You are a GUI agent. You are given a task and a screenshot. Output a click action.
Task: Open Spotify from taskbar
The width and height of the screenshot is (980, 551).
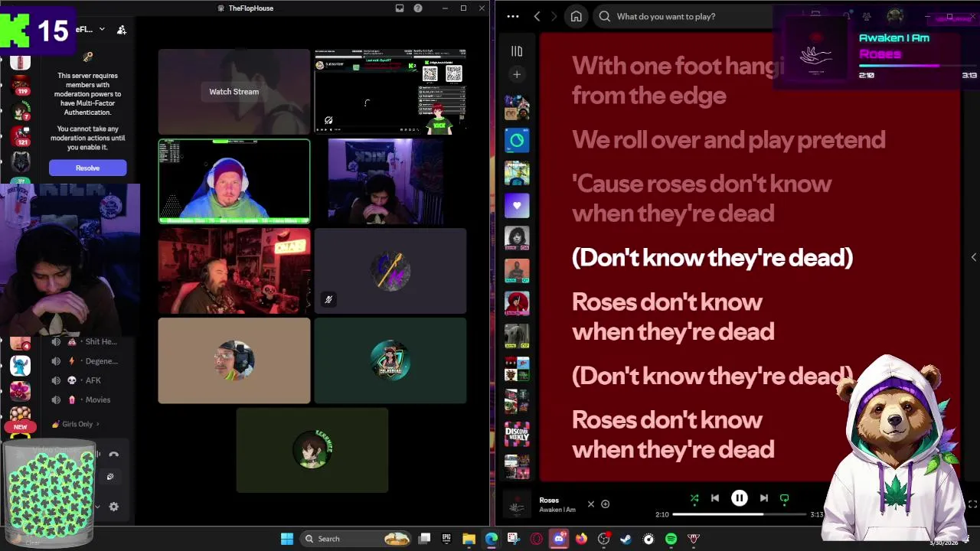coord(671,539)
